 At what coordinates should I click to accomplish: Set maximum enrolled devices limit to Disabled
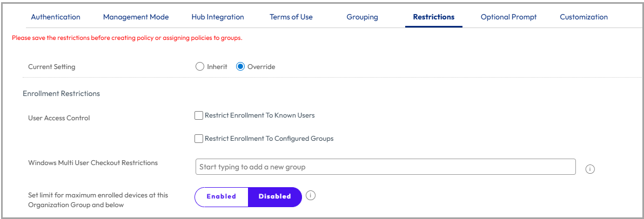pos(275,196)
